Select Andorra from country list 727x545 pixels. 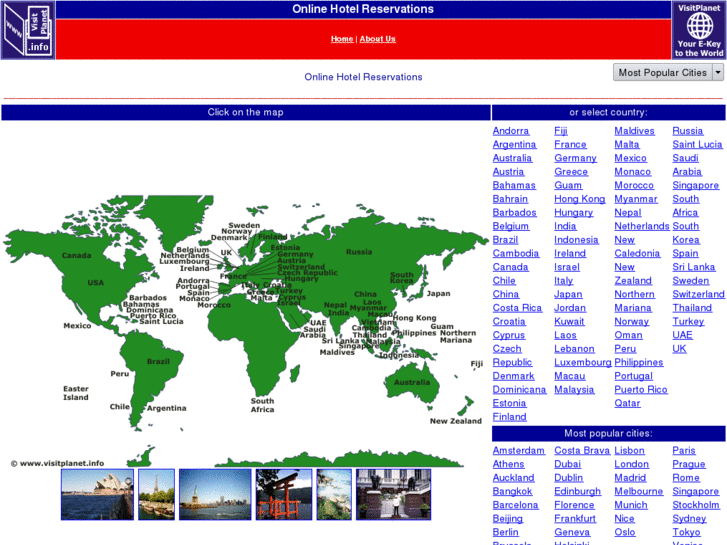511,131
